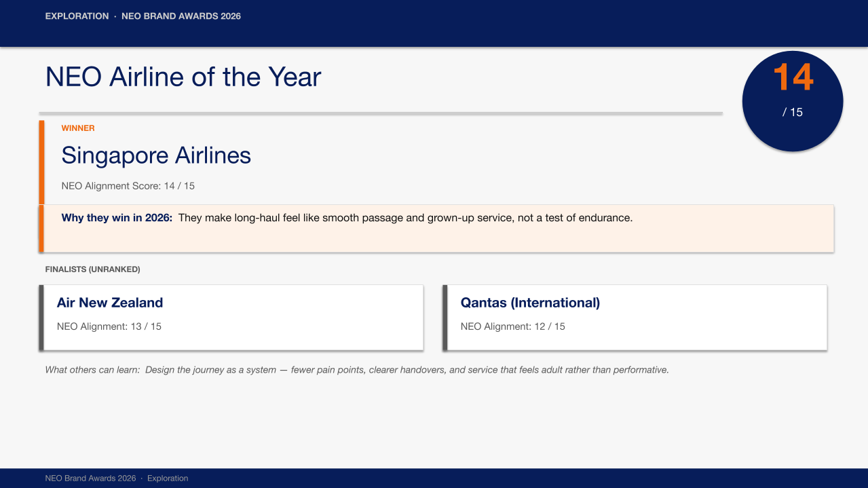The height and width of the screenshot is (488, 868).
Task: Click the Why they win in 2026 heading
Action: [117, 219]
